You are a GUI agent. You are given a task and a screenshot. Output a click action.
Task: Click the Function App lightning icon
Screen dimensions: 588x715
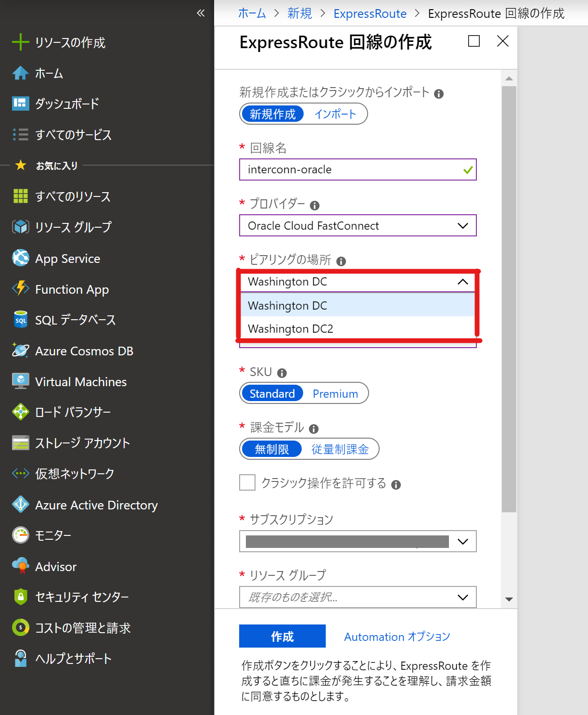20,289
